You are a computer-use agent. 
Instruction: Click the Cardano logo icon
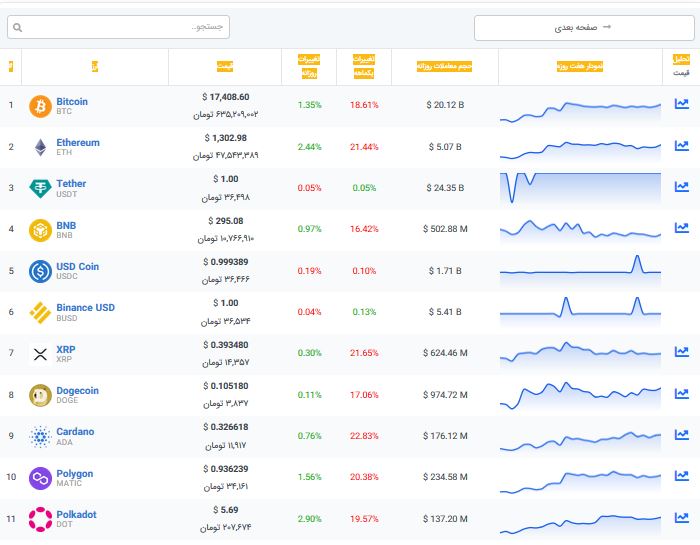pyautogui.click(x=40, y=437)
